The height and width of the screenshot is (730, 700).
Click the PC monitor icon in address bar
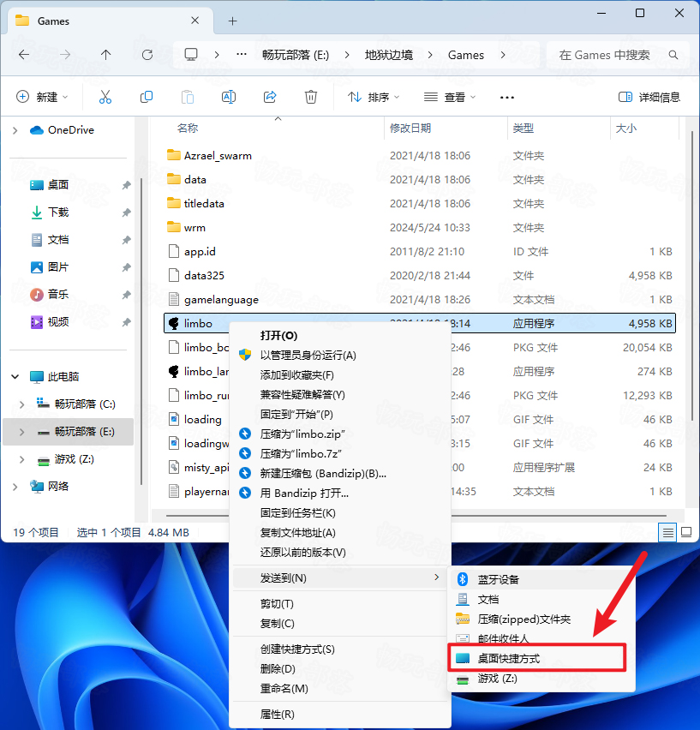pos(191,55)
